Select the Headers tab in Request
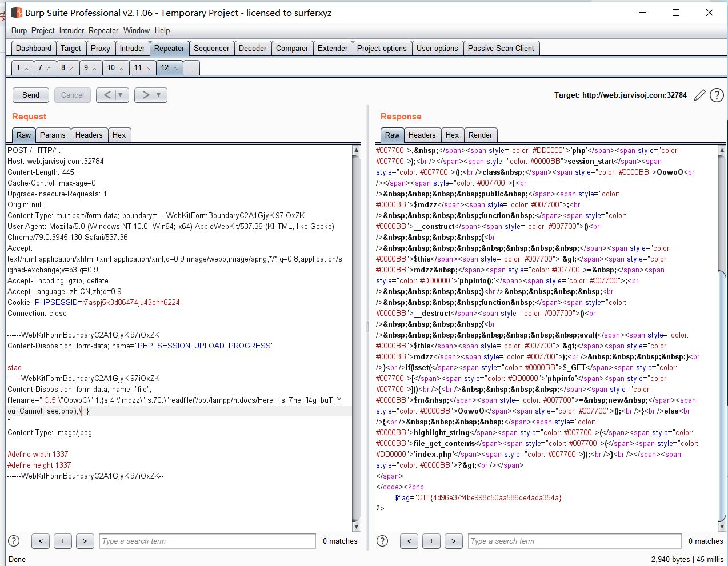The image size is (728, 566). pyautogui.click(x=89, y=135)
